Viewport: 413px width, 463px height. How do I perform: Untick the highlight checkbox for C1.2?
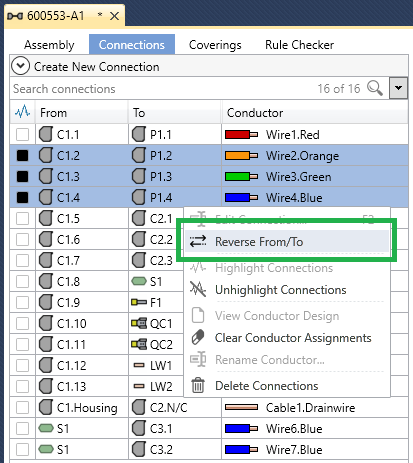[x=22, y=156]
